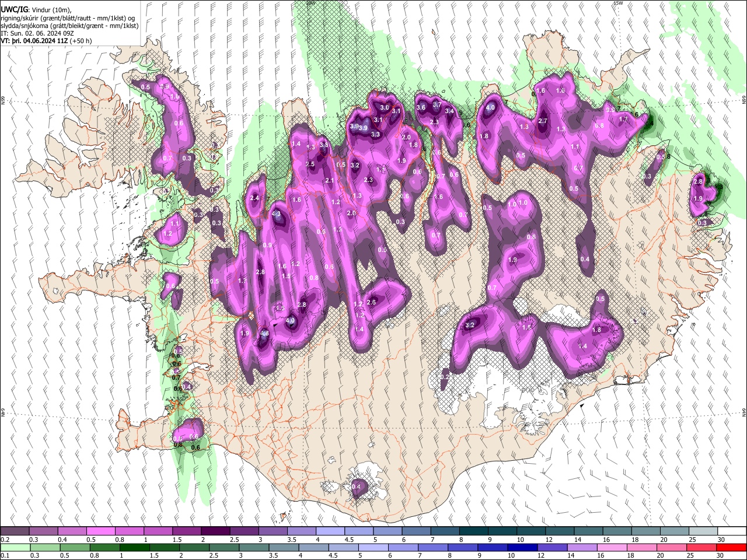Select the bright pink upper legend swatch at 0.5

coord(101,531)
